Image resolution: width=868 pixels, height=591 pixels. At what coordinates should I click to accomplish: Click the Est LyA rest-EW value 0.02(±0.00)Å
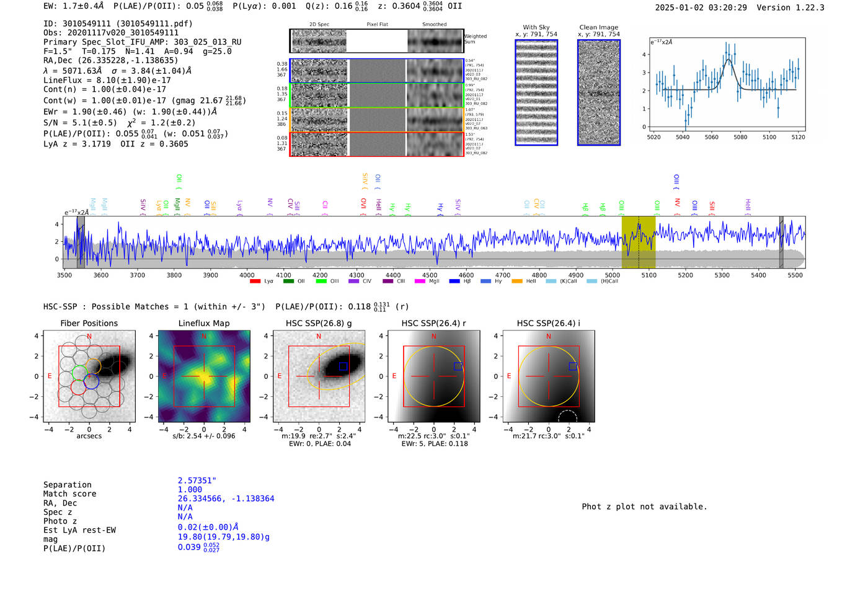point(208,527)
